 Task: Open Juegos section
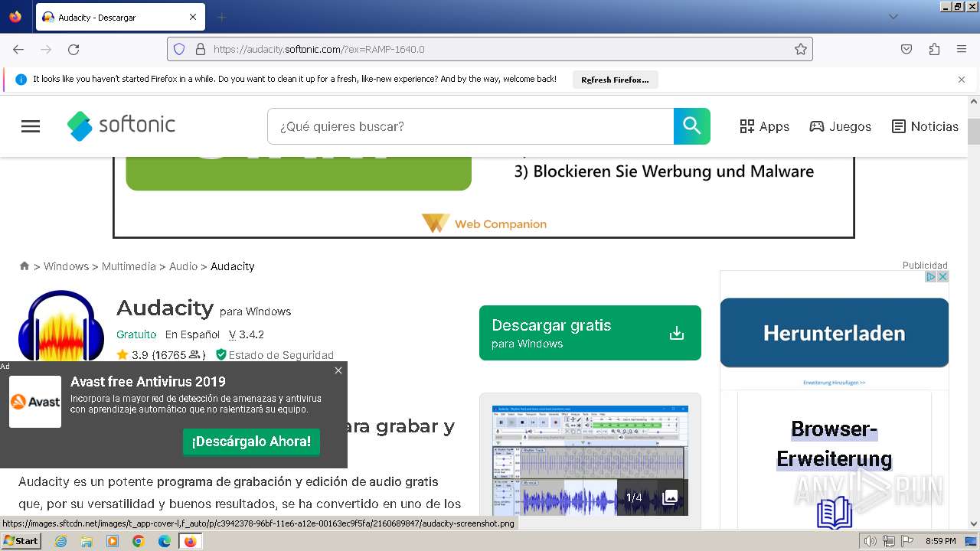pyautogui.click(x=840, y=126)
